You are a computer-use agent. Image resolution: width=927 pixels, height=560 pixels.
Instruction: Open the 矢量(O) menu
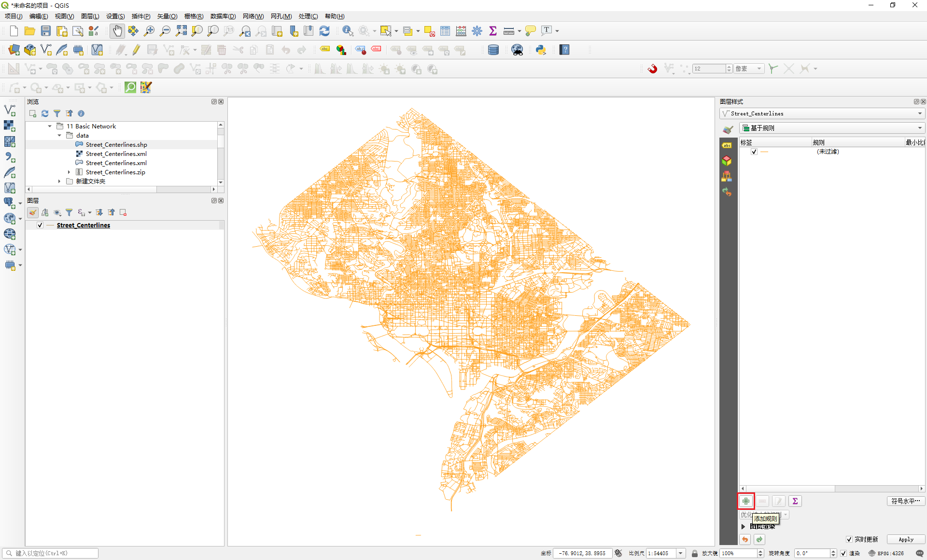point(167,16)
